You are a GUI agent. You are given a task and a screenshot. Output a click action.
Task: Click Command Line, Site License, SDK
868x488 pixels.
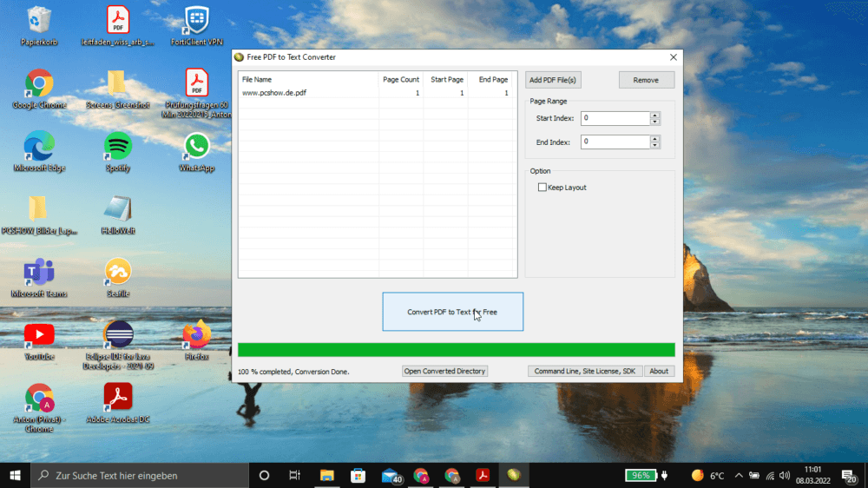coord(584,371)
